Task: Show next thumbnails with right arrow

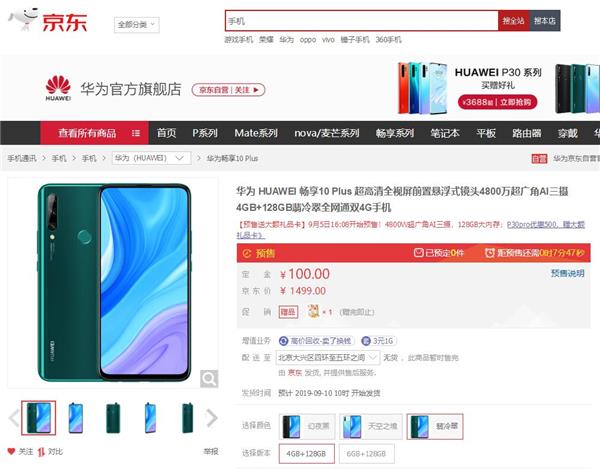Action: pyautogui.click(x=212, y=418)
